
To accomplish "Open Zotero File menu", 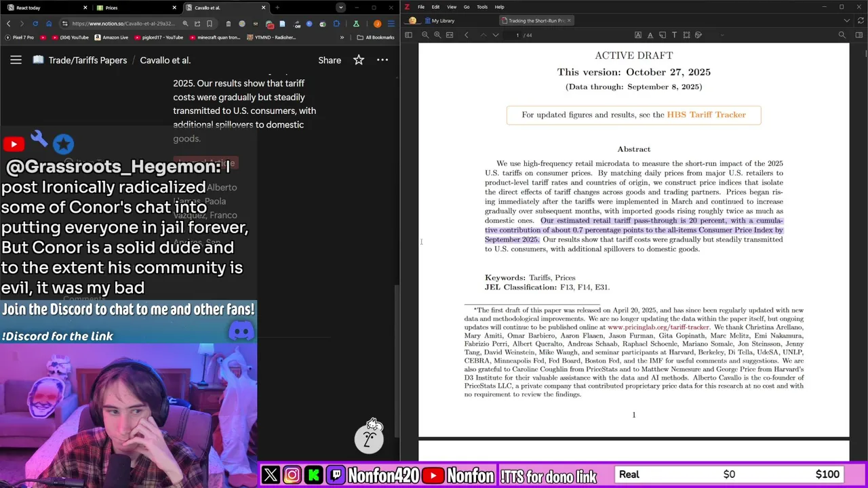I will coord(421,7).
